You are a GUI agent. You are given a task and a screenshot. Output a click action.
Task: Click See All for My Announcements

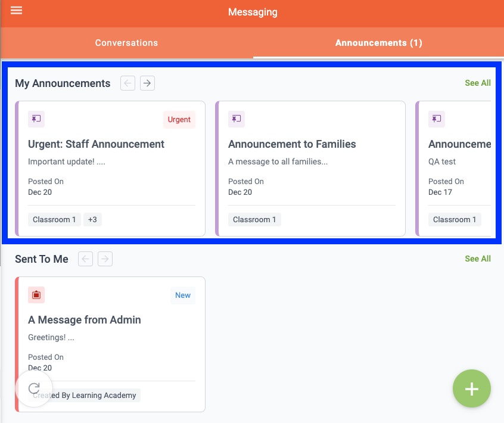click(x=477, y=83)
